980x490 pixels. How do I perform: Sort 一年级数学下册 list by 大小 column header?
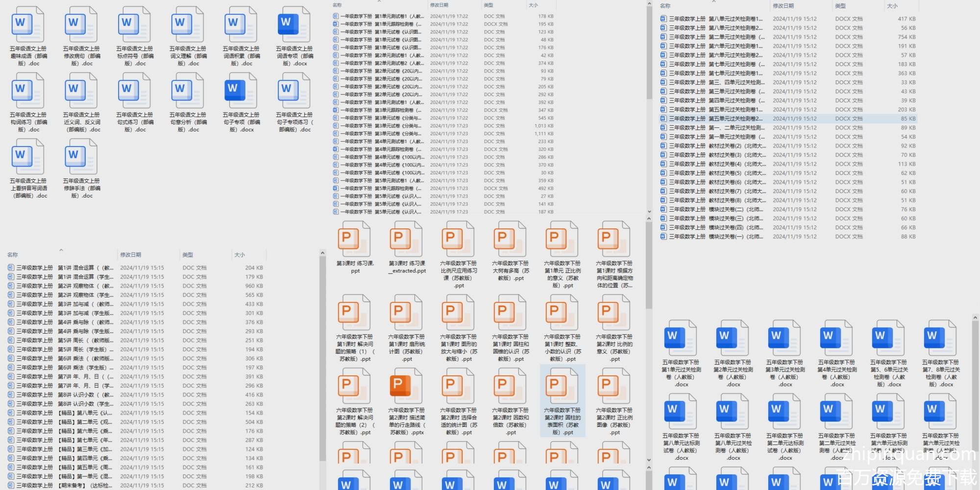pos(533,5)
